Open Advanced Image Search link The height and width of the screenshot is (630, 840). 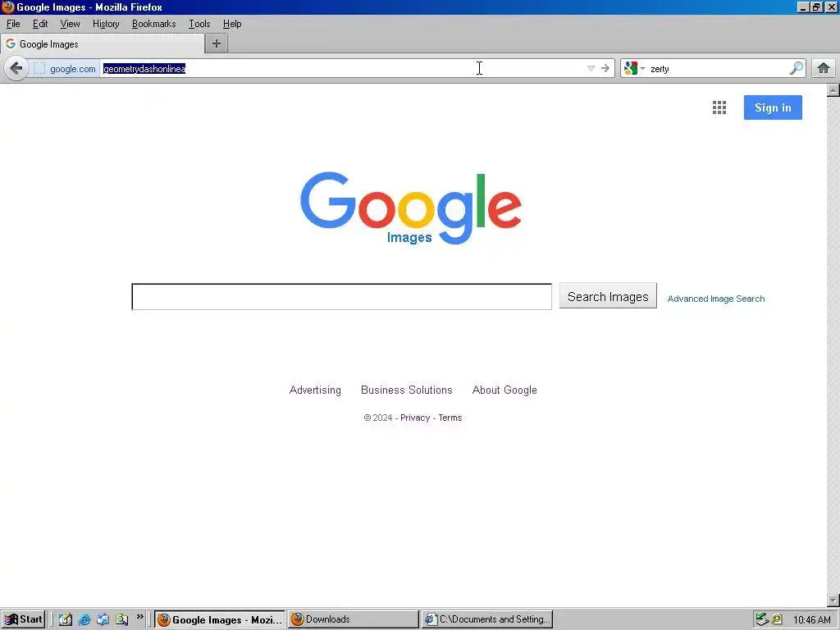(x=715, y=299)
